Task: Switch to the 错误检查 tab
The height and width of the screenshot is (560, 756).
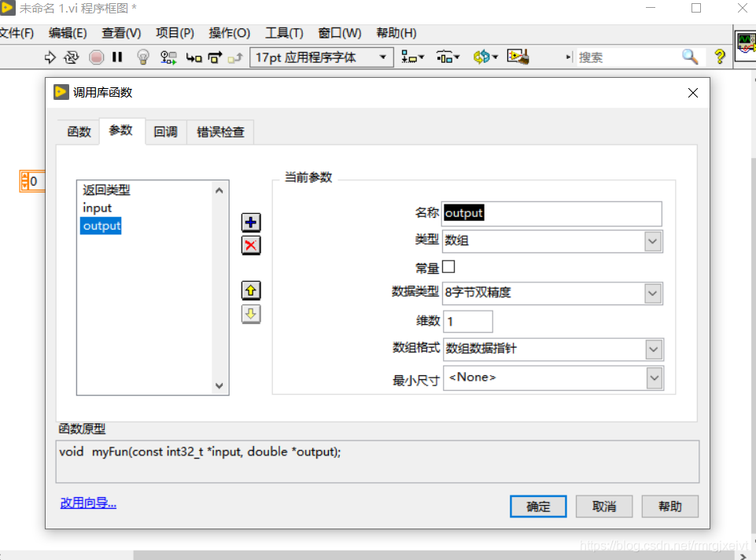Action: tap(220, 131)
